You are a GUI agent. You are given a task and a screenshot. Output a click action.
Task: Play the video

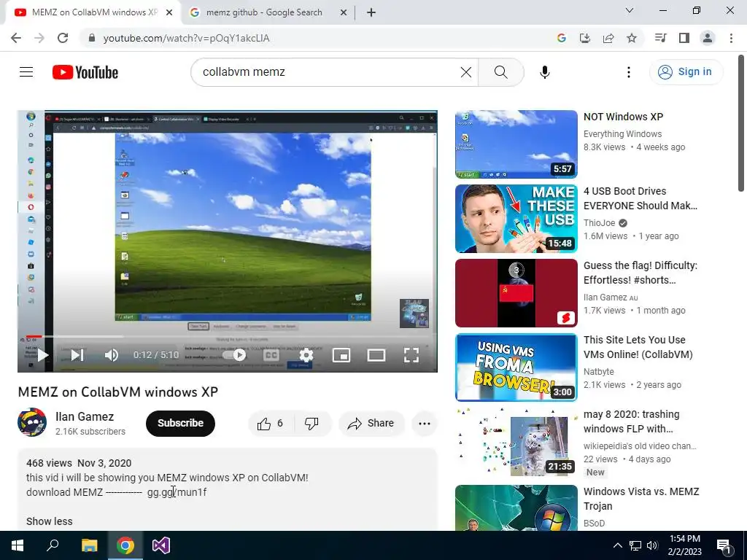coord(43,355)
